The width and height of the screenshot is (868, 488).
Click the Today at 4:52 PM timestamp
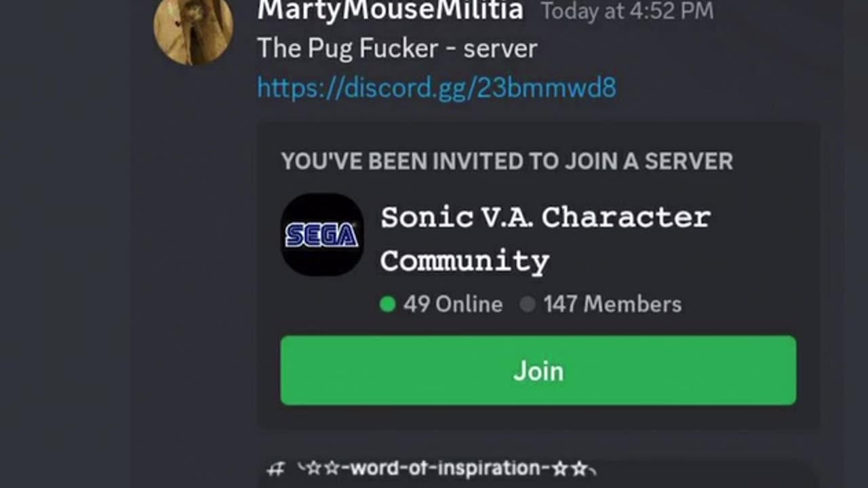(x=627, y=12)
